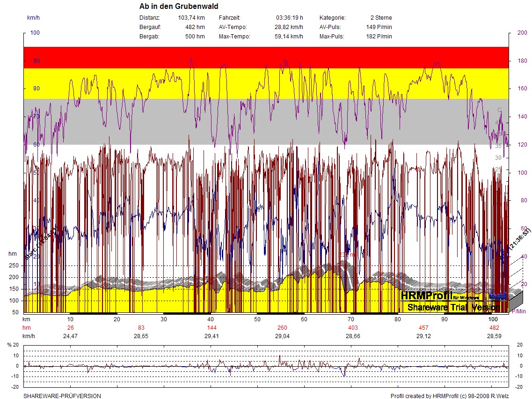Click the "Shareware Trial Version" banner
Viewport: 532px width, 399px height.
[453, 307]
